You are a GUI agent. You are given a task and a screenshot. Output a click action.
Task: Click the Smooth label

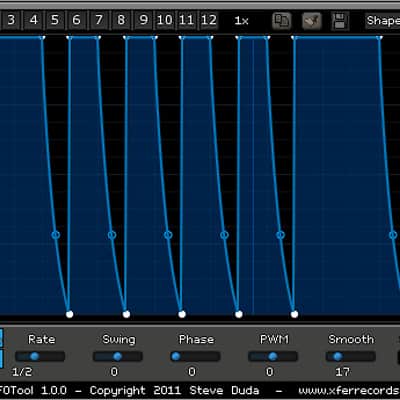[351, 339]
